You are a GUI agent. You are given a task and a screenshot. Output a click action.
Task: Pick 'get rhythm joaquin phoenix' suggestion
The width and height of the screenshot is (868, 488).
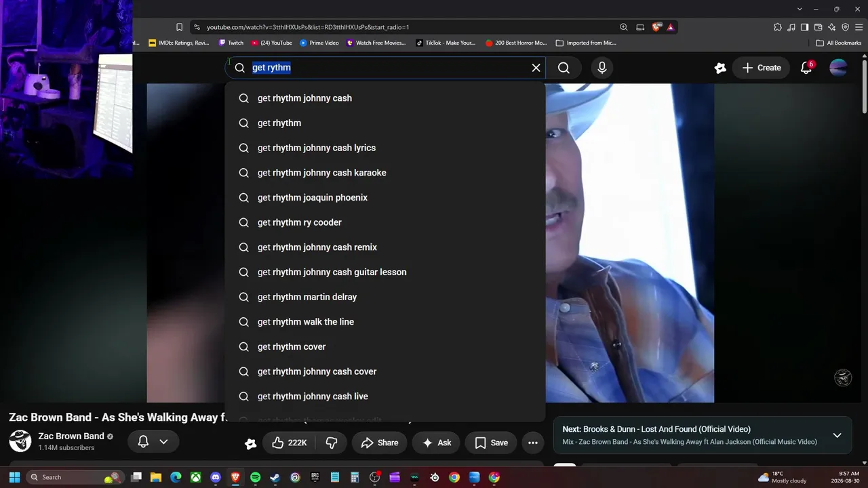coord(385,197)
